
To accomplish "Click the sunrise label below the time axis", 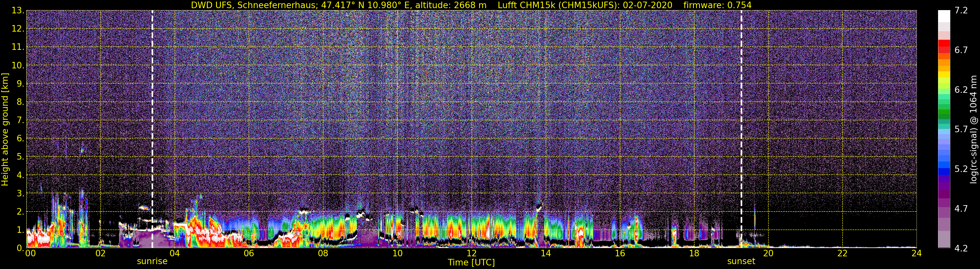I will click(152, 262).
